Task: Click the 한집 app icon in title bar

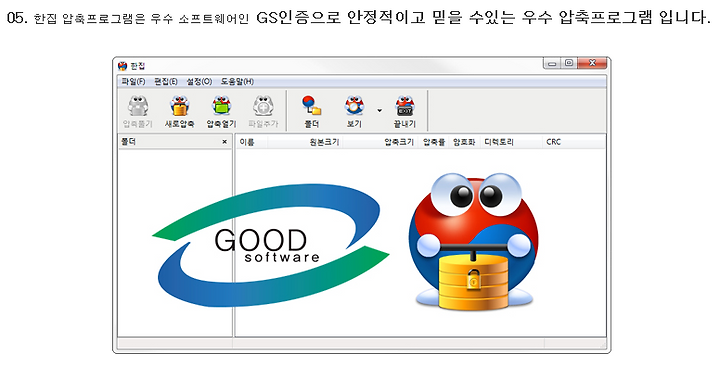Action: [122, 66]
